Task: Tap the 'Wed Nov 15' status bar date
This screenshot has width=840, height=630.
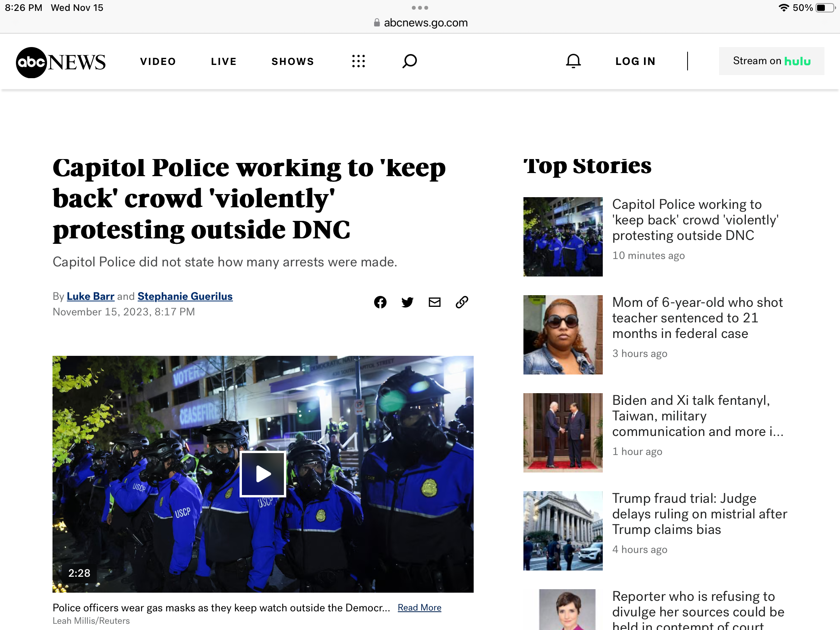Action: tap(77, 8)
